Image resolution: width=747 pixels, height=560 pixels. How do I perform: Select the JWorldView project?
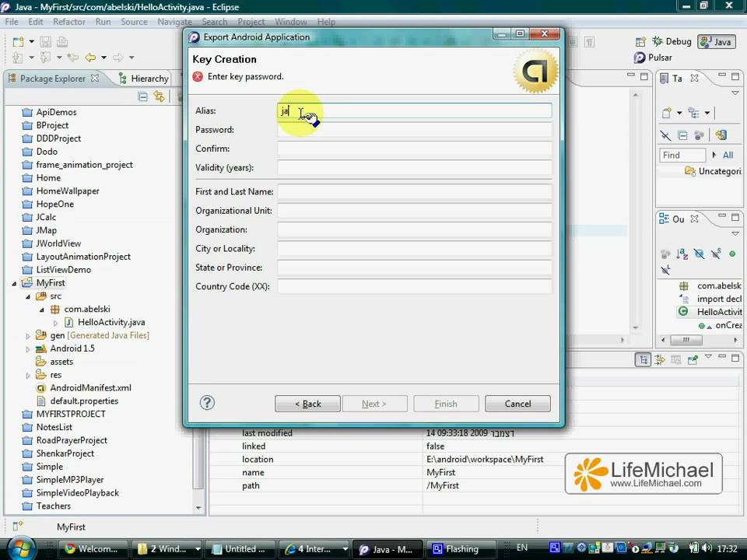(x=58, y=243)
